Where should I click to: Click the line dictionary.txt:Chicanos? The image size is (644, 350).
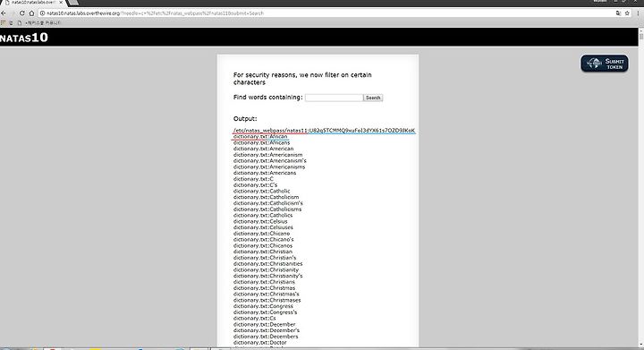(263, 245)
